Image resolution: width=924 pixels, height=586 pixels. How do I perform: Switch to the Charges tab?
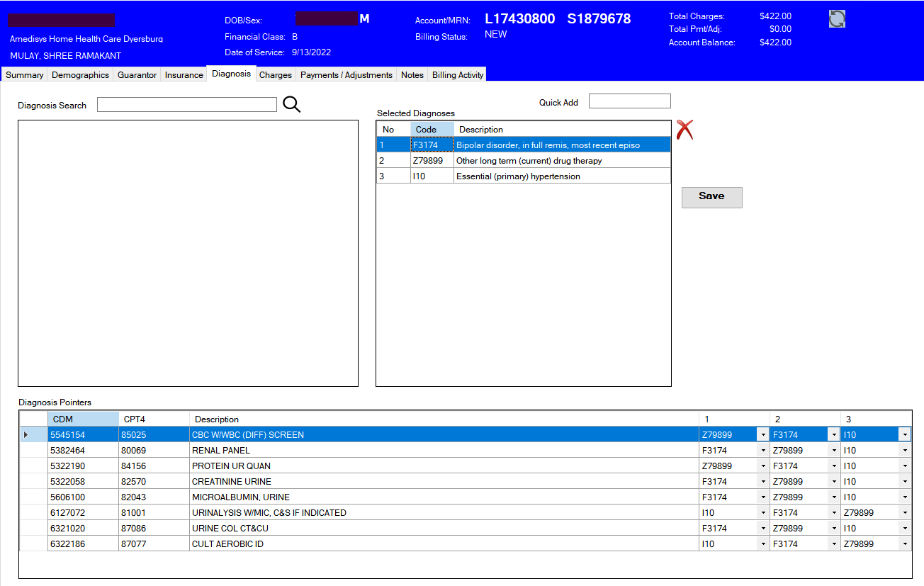tap(275, 74)
